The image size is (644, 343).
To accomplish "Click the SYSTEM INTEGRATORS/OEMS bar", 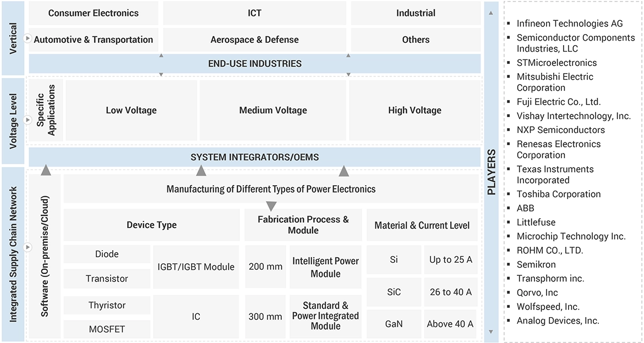I will pyautogui.click(x=254, y=157).
